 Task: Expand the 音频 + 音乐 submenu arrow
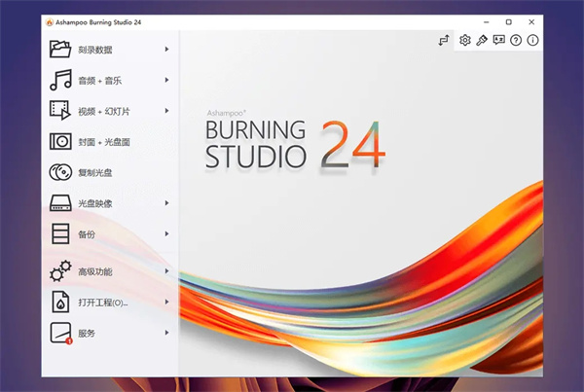[166, 80]
